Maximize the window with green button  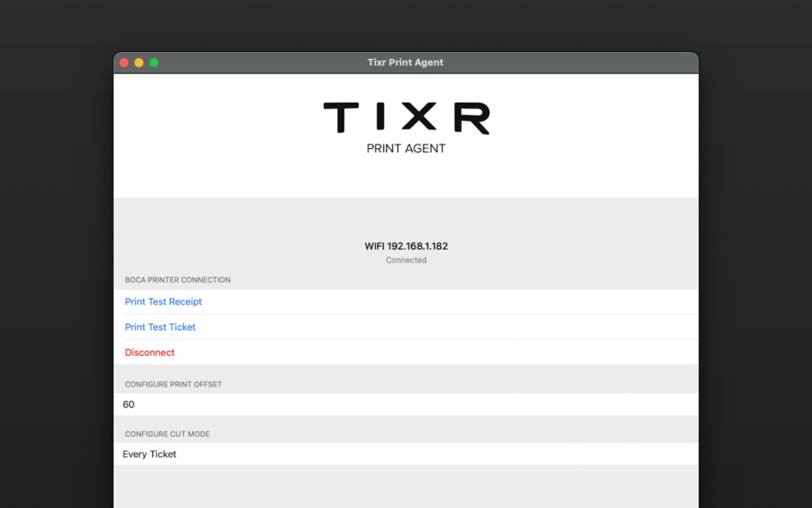click(x=154, y=62)
